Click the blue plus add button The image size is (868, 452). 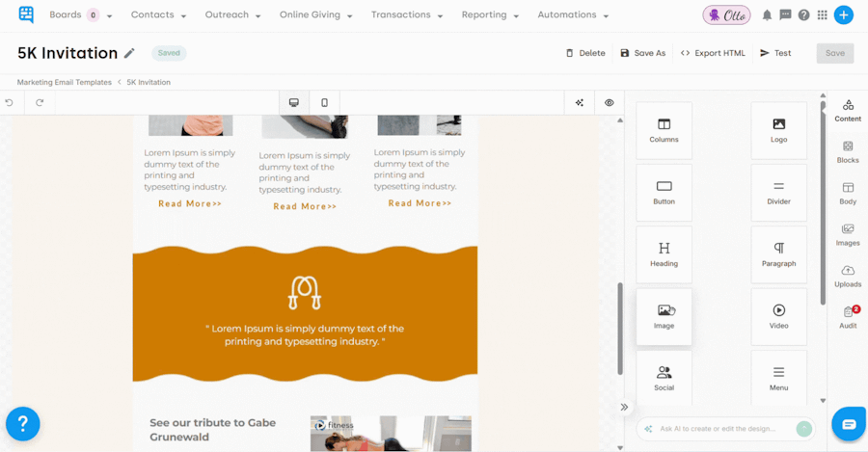point(844,14)
